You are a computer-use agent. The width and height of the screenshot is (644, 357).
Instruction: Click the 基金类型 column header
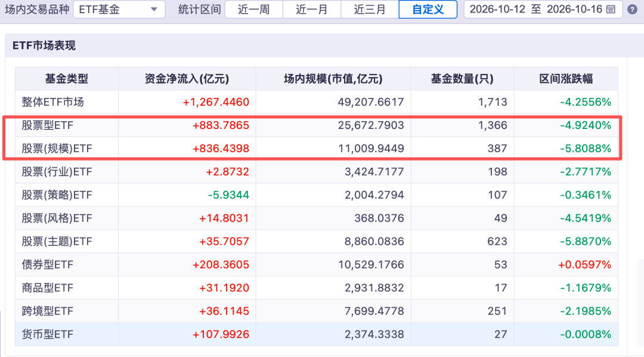(x=67, y=79)
